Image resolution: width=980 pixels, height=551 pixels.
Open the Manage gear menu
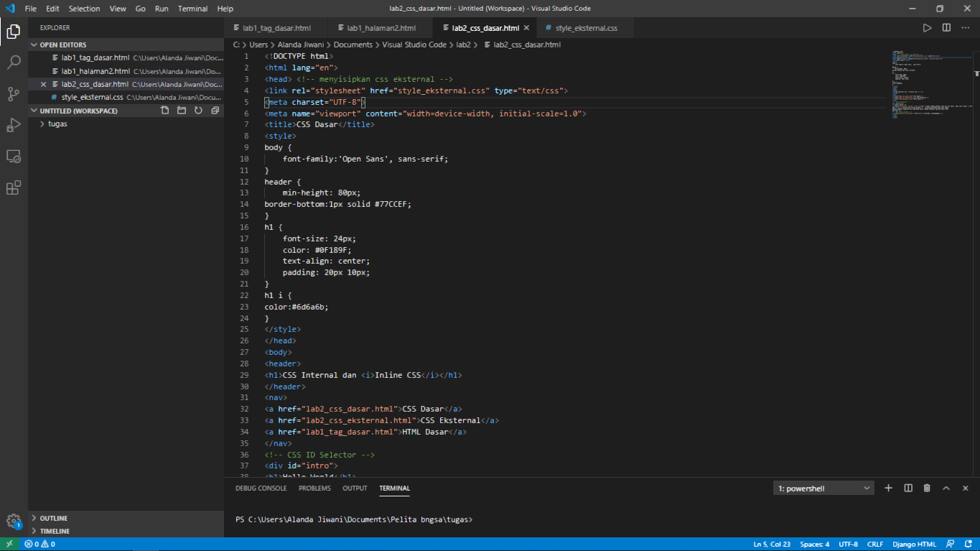(14, 522)
